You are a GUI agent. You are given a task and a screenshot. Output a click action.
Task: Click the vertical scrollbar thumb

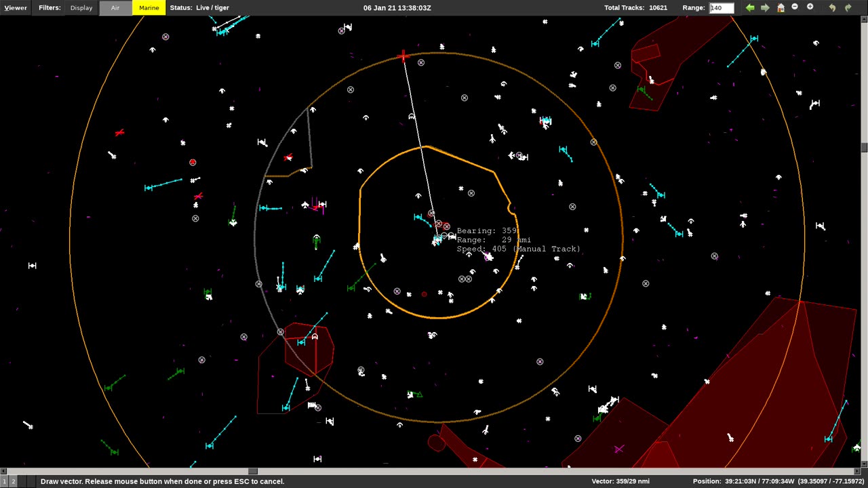[x=865, y=148]
